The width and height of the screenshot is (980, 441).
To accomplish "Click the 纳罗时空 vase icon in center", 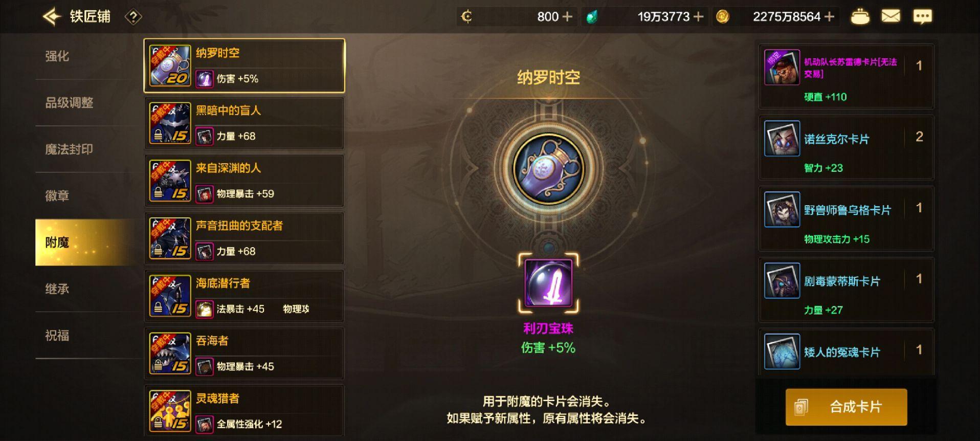I will pyautogui.click(x=548, y=169).
